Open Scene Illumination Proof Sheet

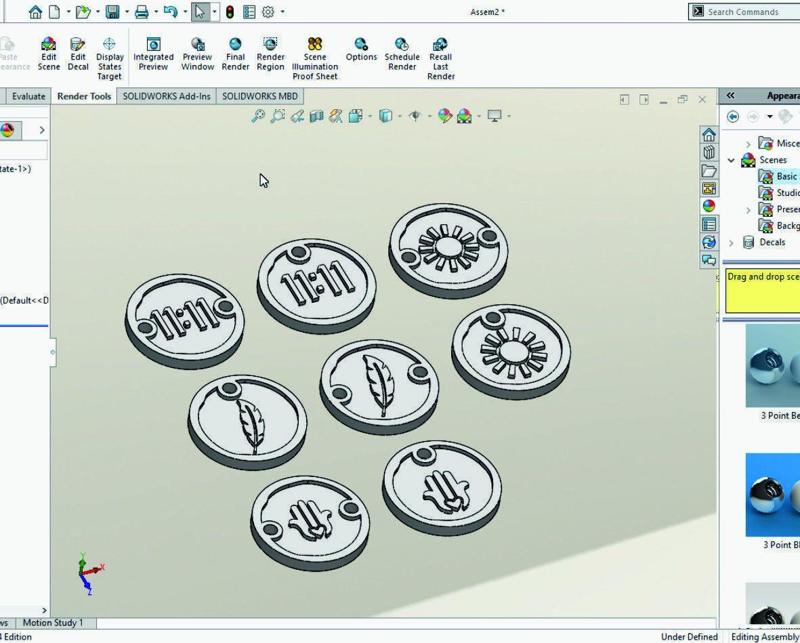315,59
